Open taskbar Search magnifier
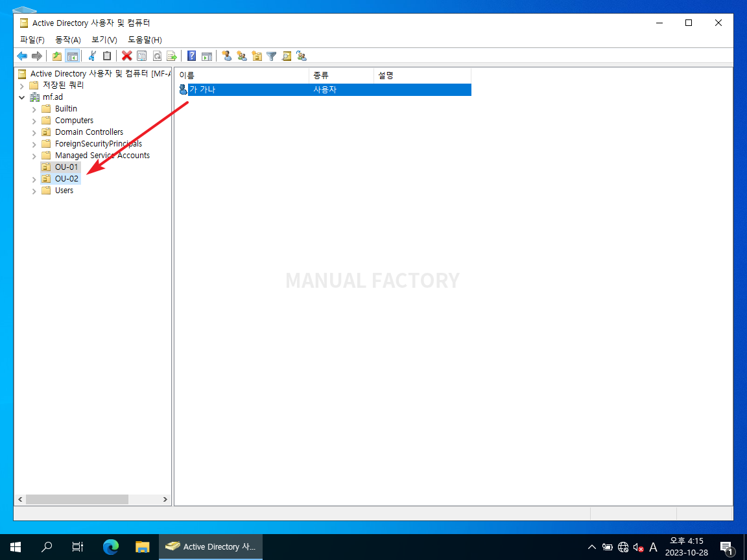The width and height of the screenshot is (747, 560). pos(47,547)
